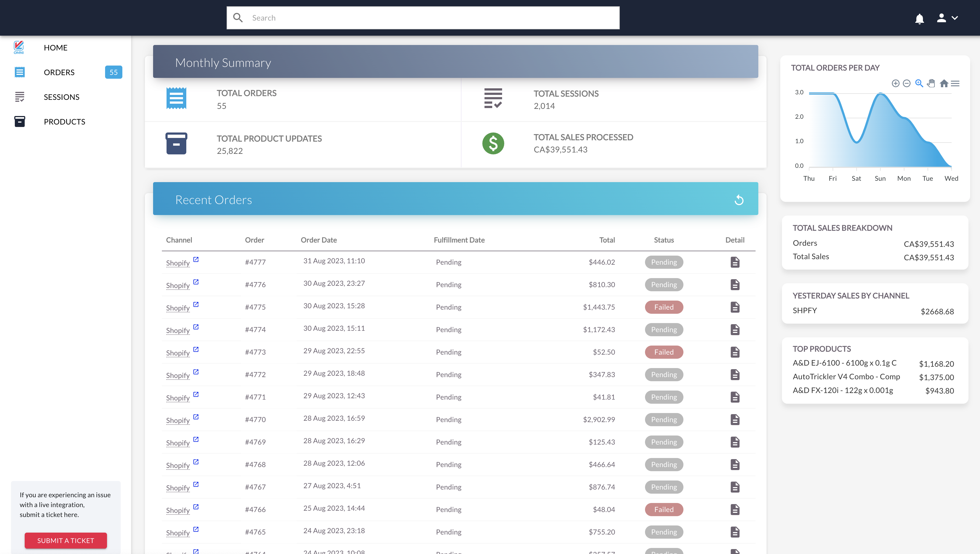Viewport: 980px width, 554px height.
Task: Click the Products sidebar icon
Action: pos(19,121)
